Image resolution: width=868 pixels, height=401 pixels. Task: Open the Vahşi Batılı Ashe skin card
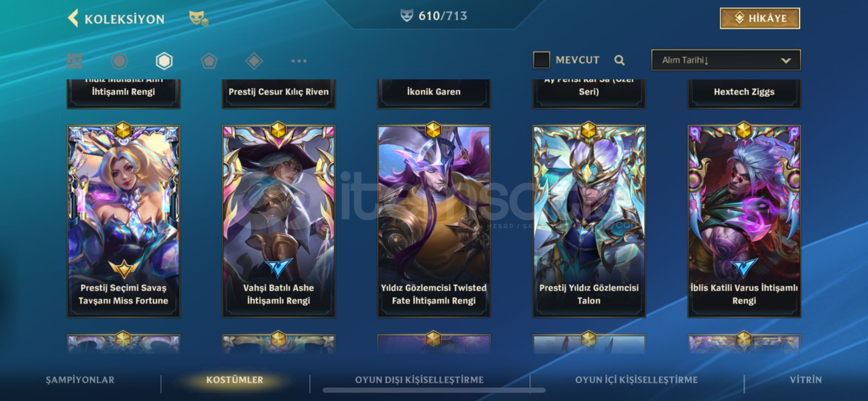278,221
